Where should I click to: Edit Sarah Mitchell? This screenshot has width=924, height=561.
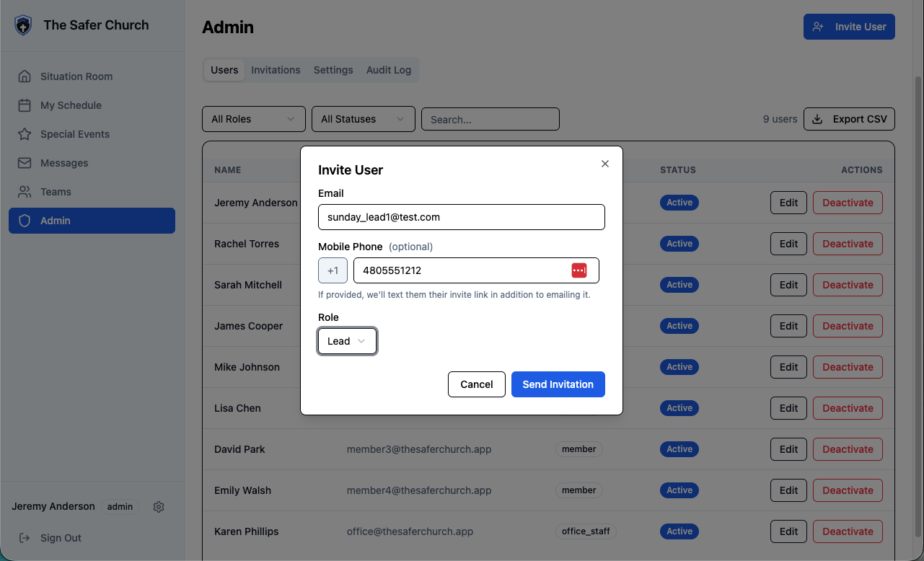(789, 285)
